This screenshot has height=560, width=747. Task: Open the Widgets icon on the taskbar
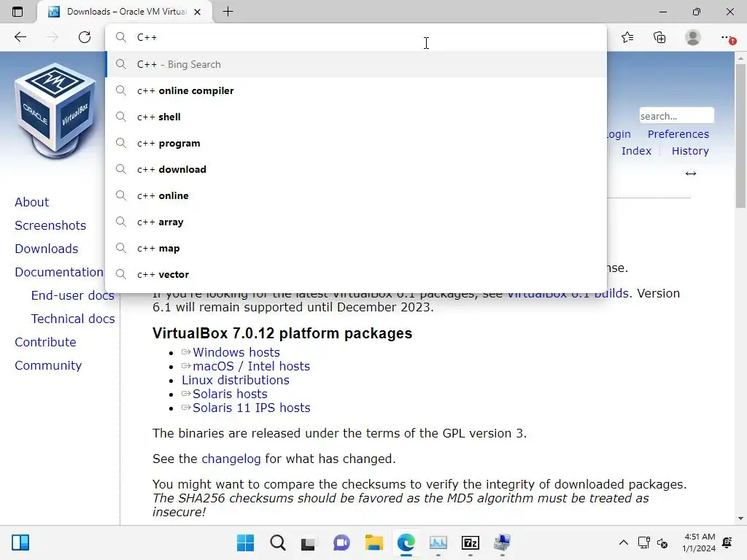[20, 542]
